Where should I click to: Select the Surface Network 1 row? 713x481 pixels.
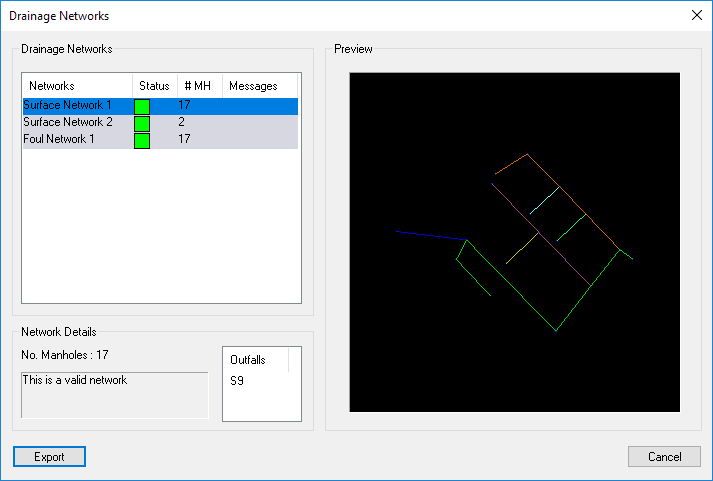click(67, 105)
